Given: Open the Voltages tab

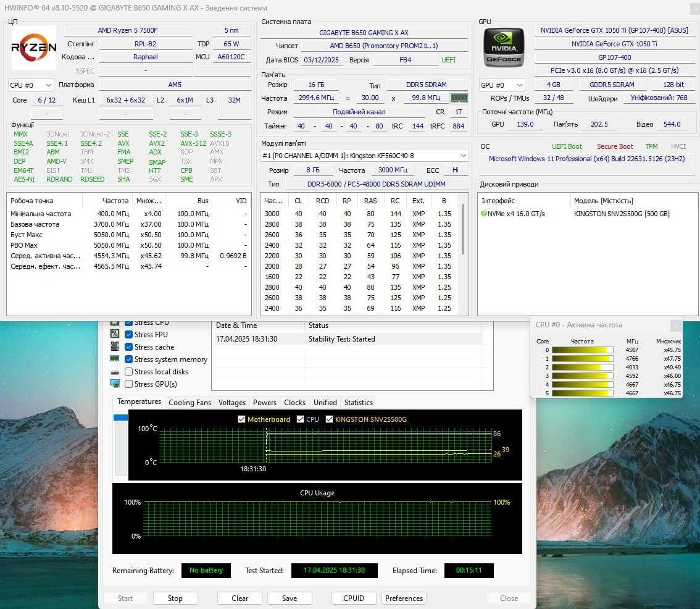Looking at the screenshot, I should [231, 403].
